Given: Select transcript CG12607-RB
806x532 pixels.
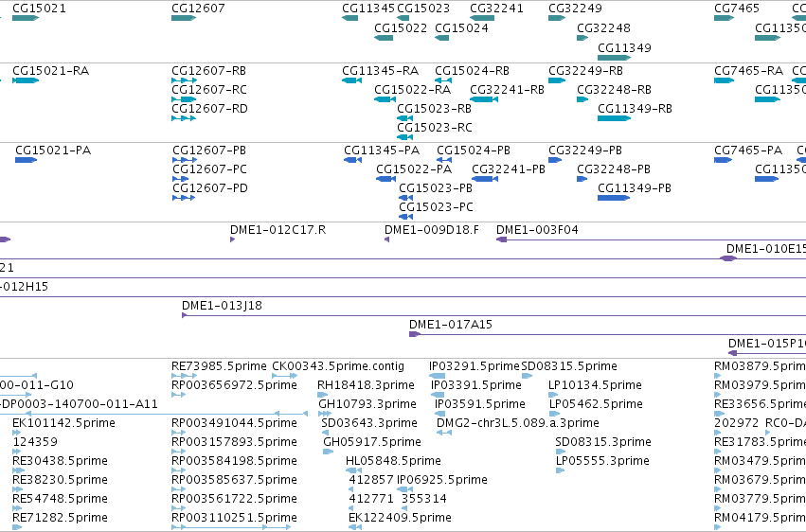Looking at the screenshot, I should point(184,80).
